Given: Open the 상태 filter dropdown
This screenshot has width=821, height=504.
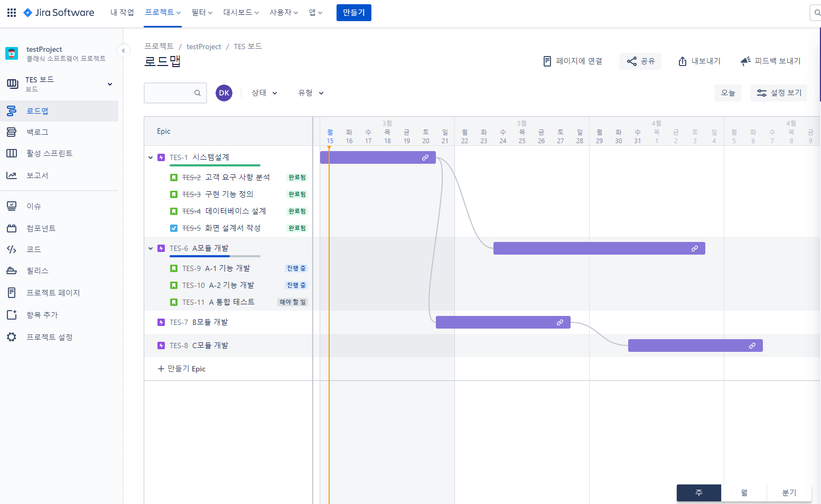Looking at the screenshot, I should coord(264,93).
